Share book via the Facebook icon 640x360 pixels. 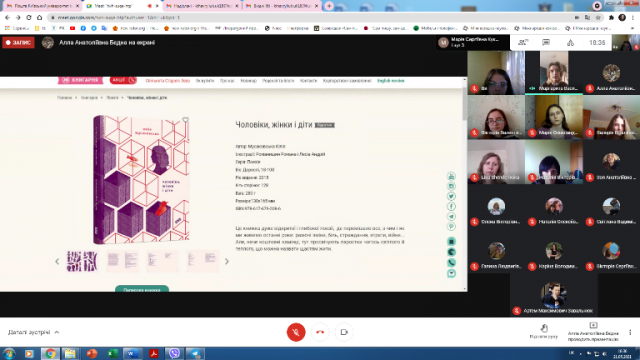pyautogui.click(x=451, y=207)
